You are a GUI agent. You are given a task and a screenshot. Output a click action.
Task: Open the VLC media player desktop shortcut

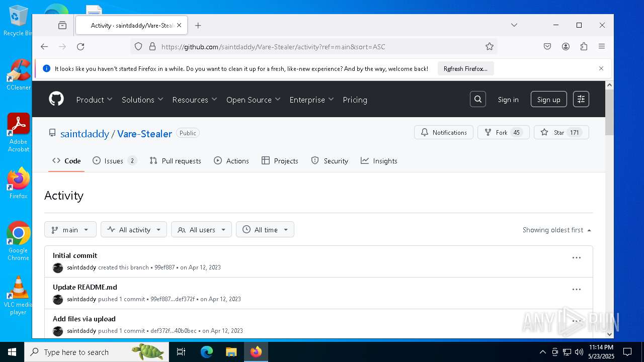pos(19,296)
